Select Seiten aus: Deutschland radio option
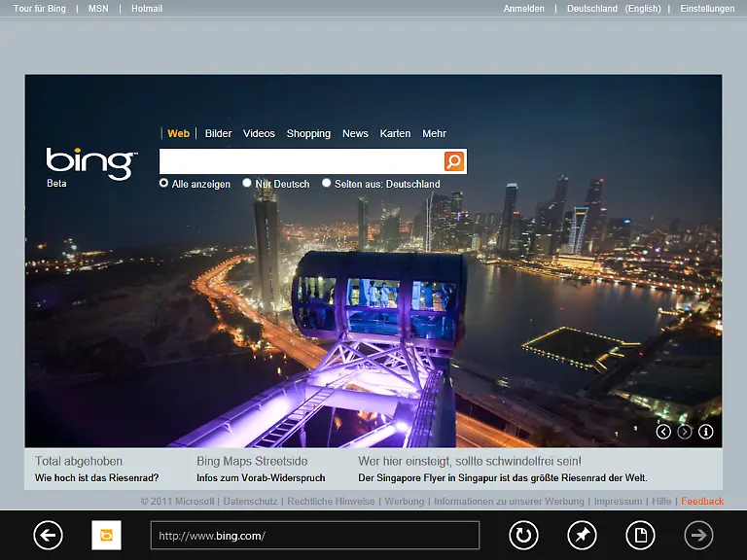Image resolution: width=747 pixels, height=560 pixels. 327,183
